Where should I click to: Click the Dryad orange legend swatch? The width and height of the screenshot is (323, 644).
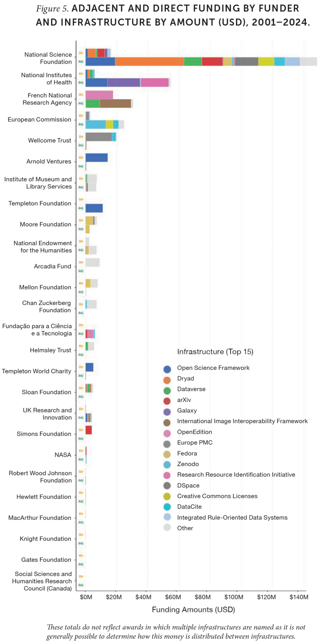click(167, 380)
